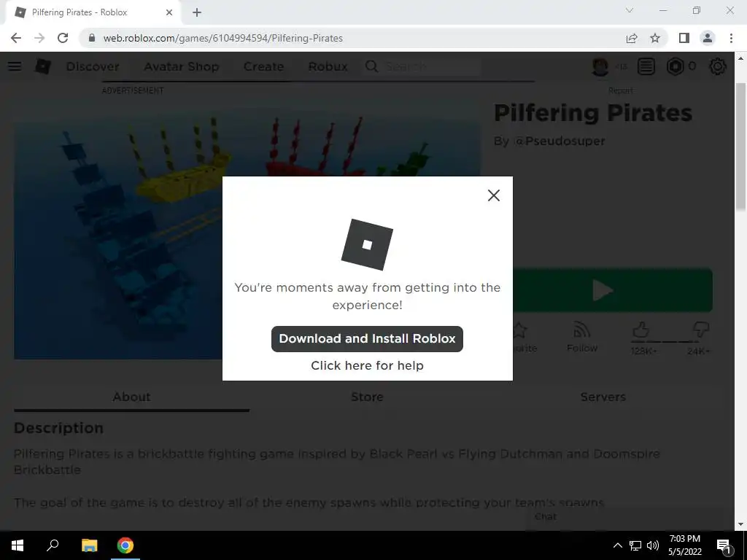
Task: Open the Robux page
Action: pos(328,66)
